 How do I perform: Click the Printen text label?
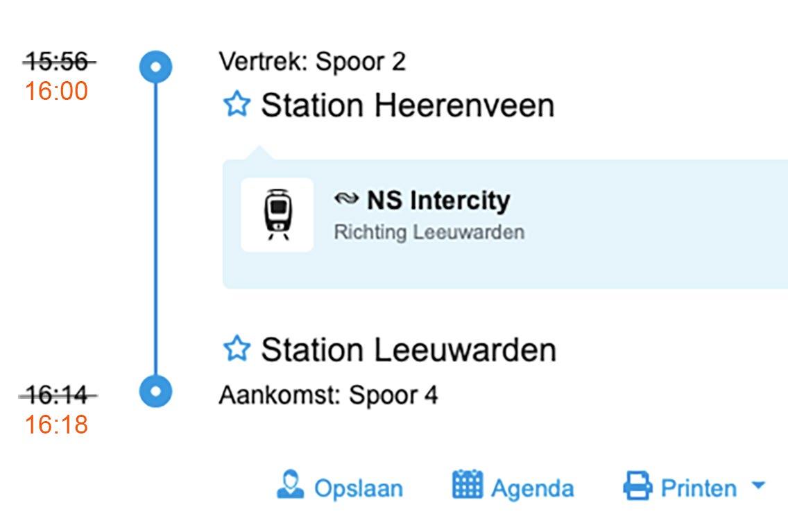(x=699, y=488)
